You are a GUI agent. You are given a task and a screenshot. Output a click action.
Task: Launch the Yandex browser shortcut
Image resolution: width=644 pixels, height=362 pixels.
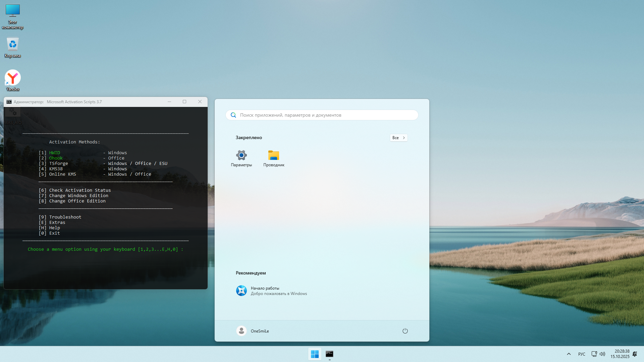pos(12,77)
